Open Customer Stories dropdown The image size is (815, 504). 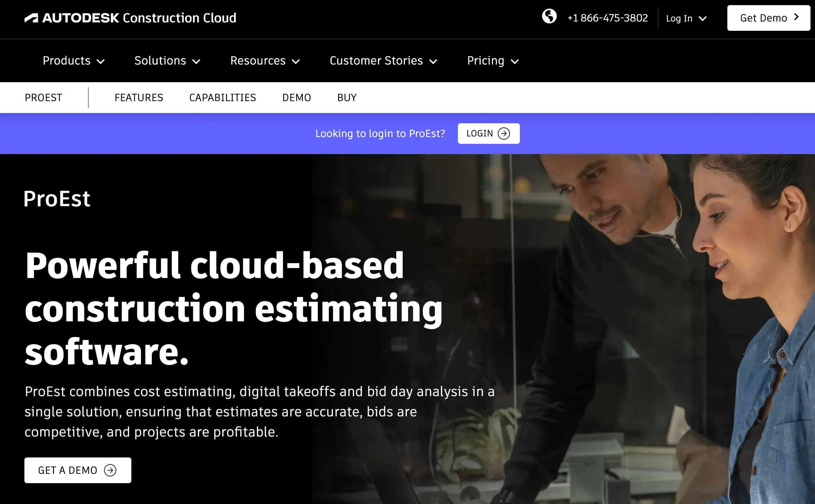coord(383,61)
